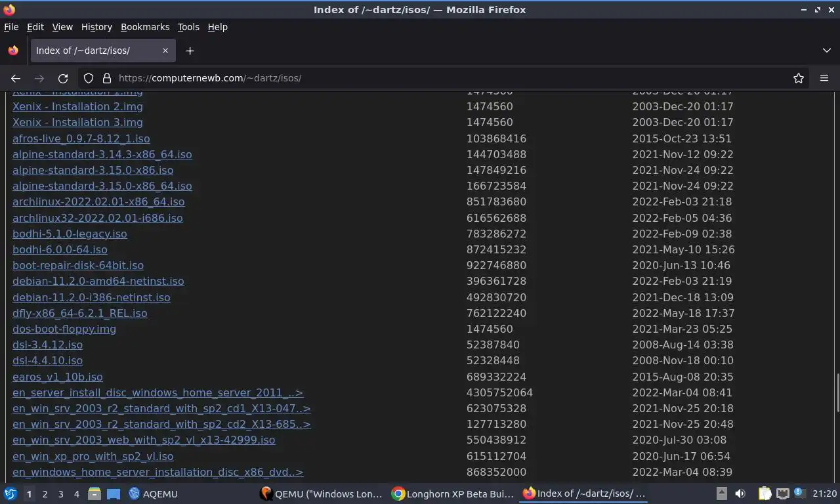840x504 pixels.
Task: Open the desktop start menu icon
Action: [x=10, y=493]
